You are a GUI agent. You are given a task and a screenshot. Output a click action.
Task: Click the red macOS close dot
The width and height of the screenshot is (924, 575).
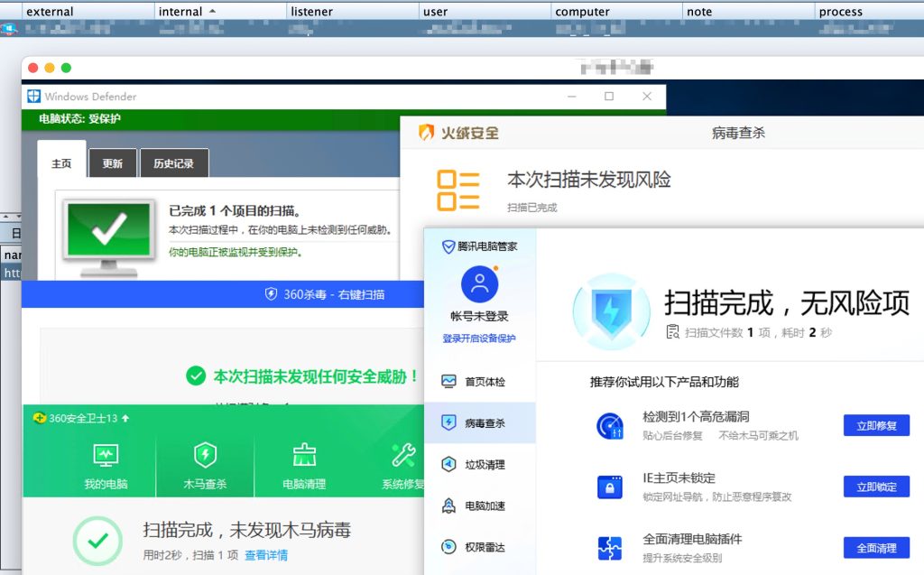(33, 68)
